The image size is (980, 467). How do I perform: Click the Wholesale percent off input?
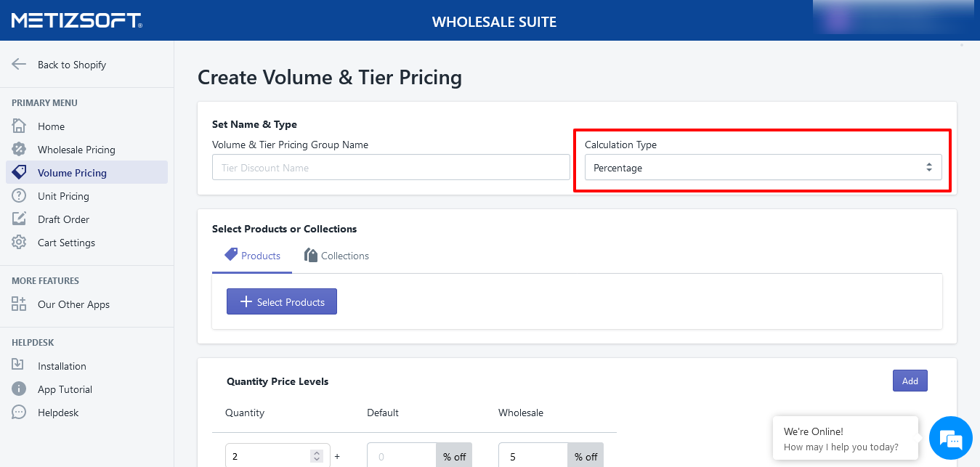click(x=532, y=456)
